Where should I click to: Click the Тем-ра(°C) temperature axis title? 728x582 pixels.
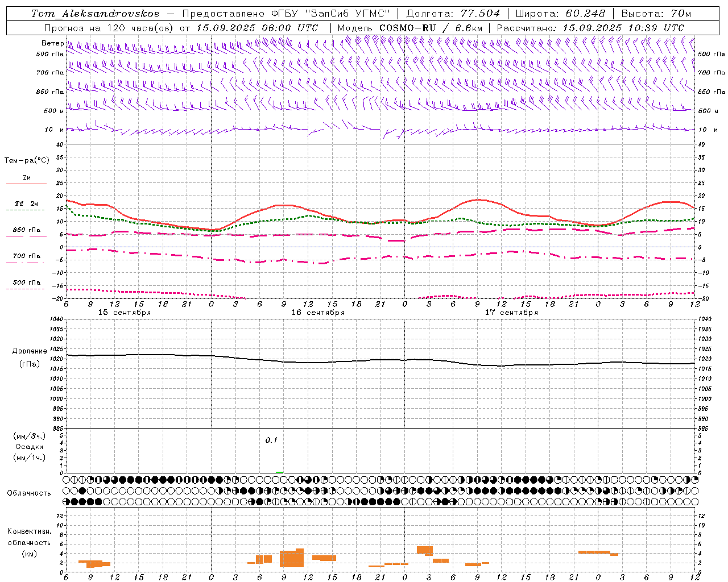click(27, 161)
